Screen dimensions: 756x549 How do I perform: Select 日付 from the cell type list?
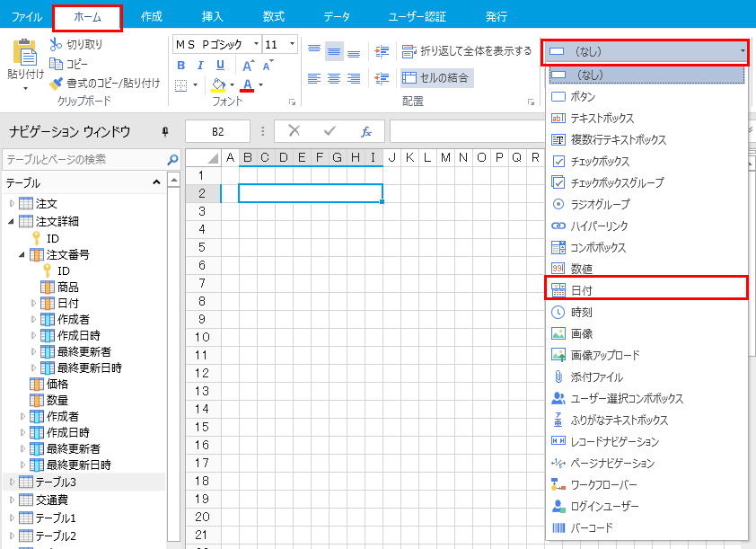(x=581, y=291)
